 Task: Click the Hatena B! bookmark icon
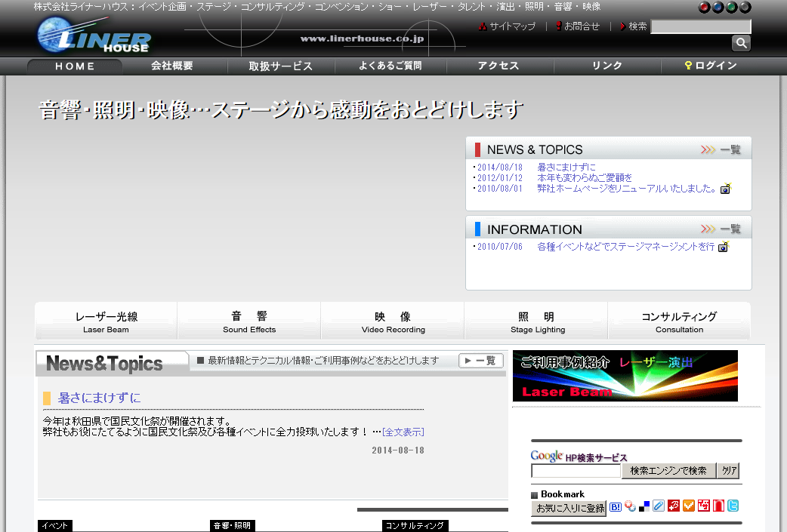tap(616, 507)
